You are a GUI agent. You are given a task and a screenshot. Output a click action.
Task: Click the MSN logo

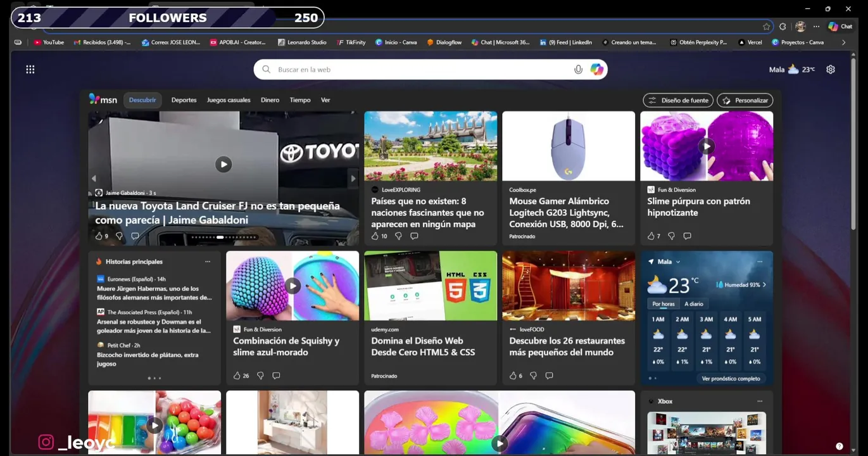pyautogui.click(x=103, y=99)
